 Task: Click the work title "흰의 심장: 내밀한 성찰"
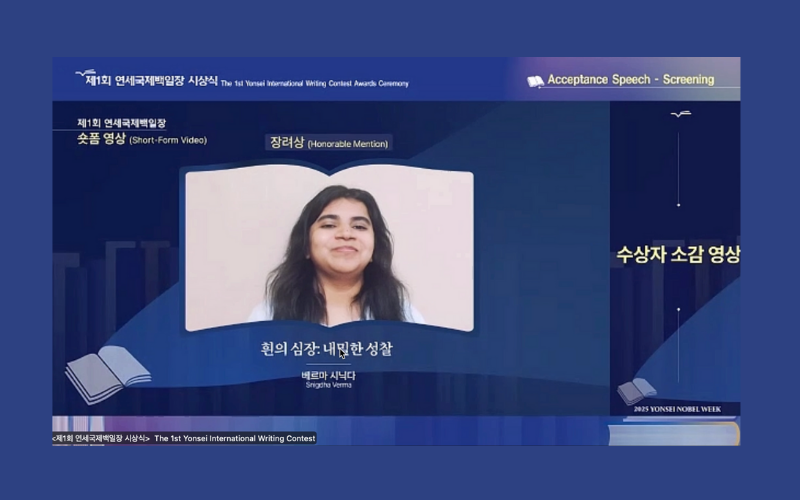tap(329, 349)
